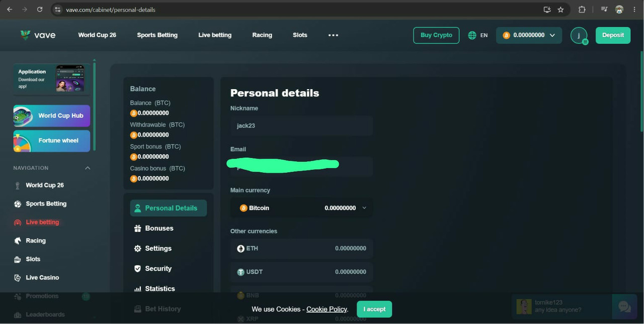Open the Statistics section
The image size is (644, 324).
(x=160, y=289)
